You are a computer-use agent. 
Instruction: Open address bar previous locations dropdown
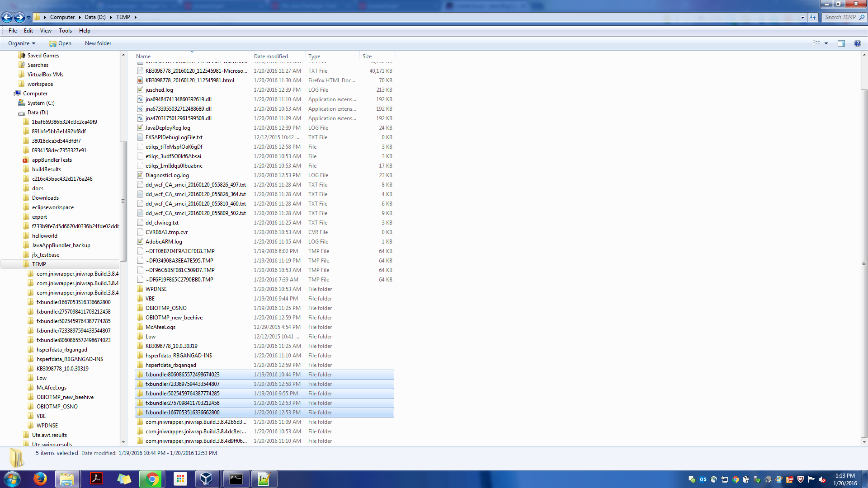pos(802,17)
